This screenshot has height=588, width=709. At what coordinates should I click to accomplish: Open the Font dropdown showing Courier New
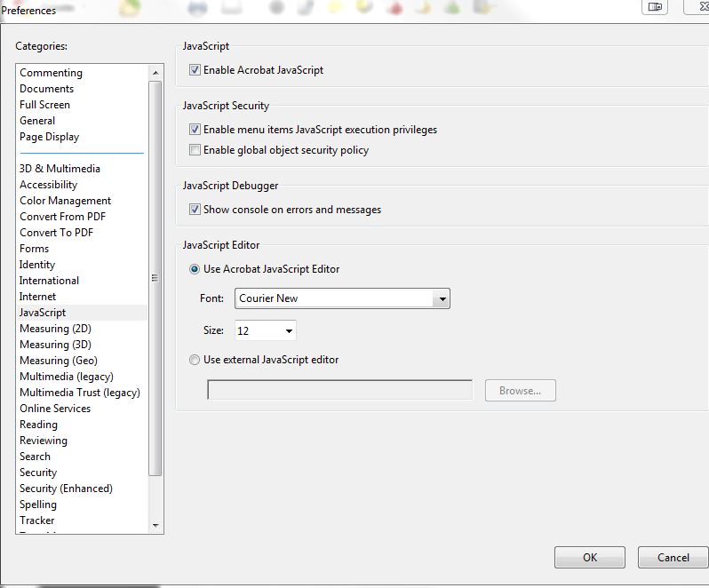[x=342, y=298]
